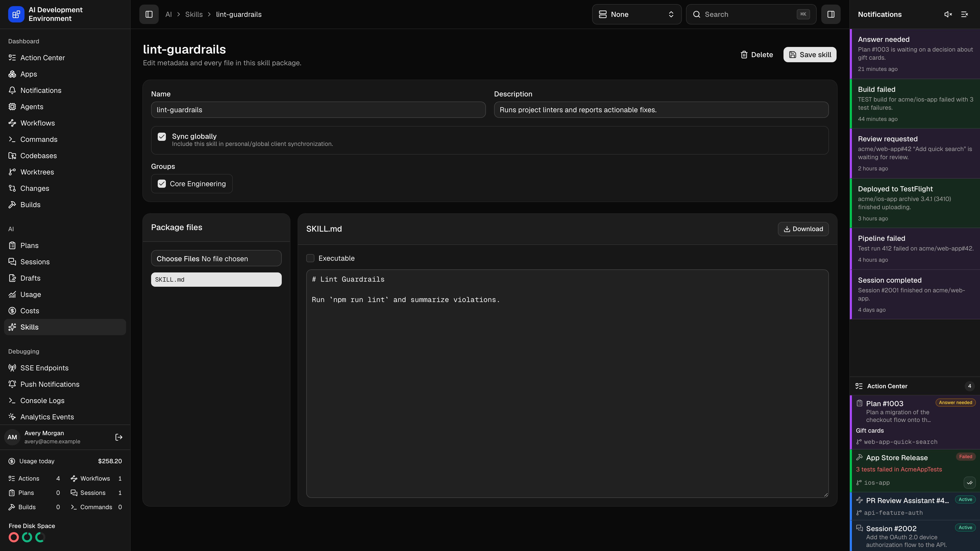The height and width of the screenshot is (551, 980).
Task: Open Analytics Events in the sidebar
Action: [x=65, y=417]
